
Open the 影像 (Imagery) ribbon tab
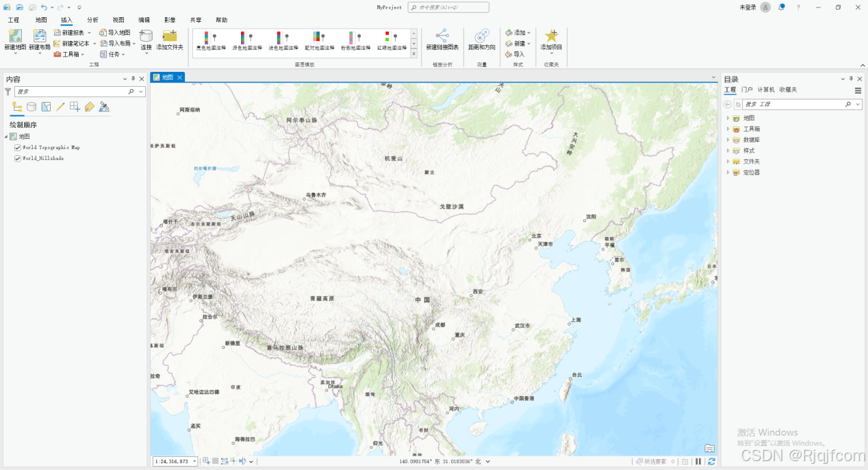170,21
